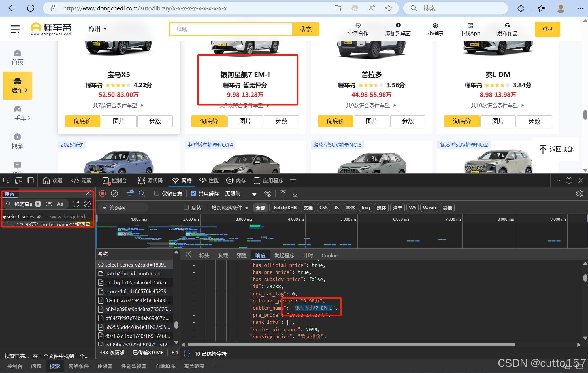Switch to the 预览 response tab

point(242,255)
